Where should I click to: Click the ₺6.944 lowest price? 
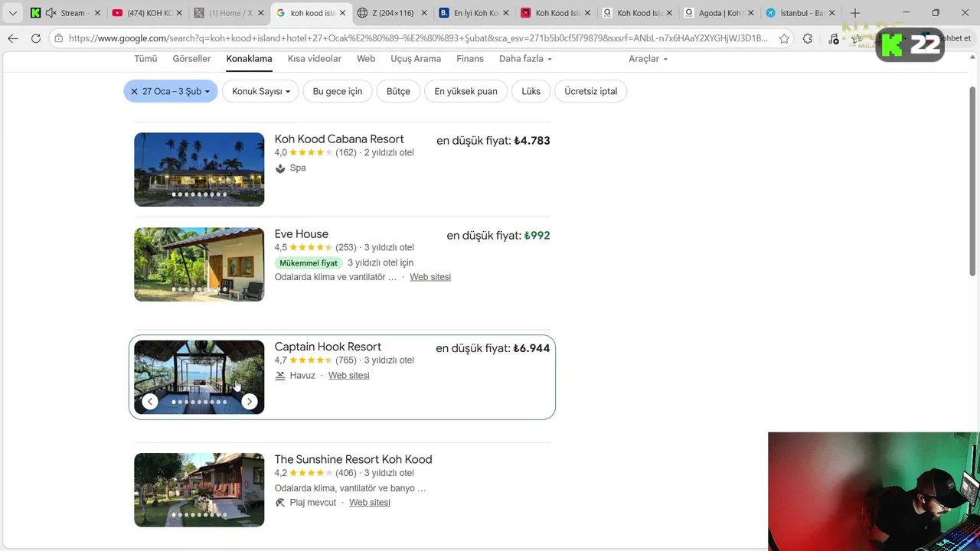tap(532, 348)
